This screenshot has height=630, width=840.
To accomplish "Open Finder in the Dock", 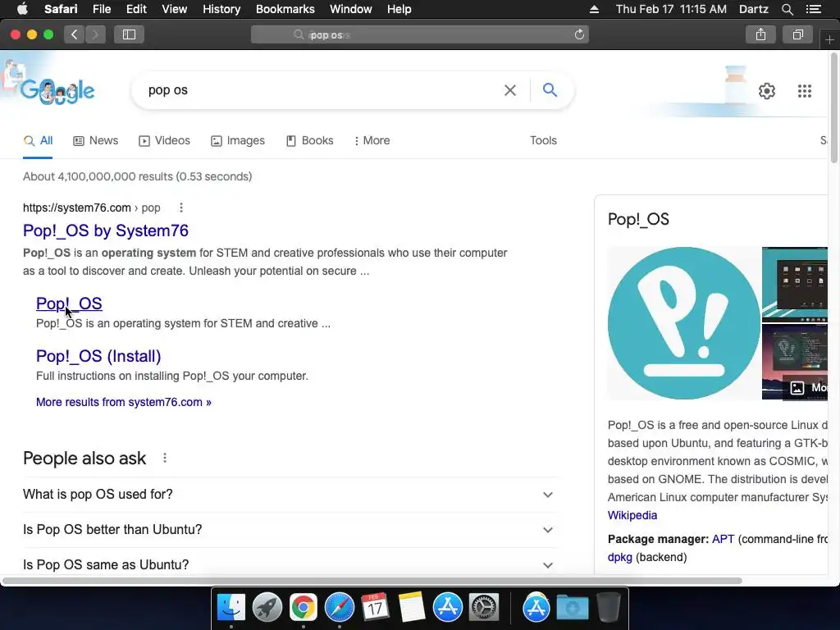I will (x=231, y=608).
